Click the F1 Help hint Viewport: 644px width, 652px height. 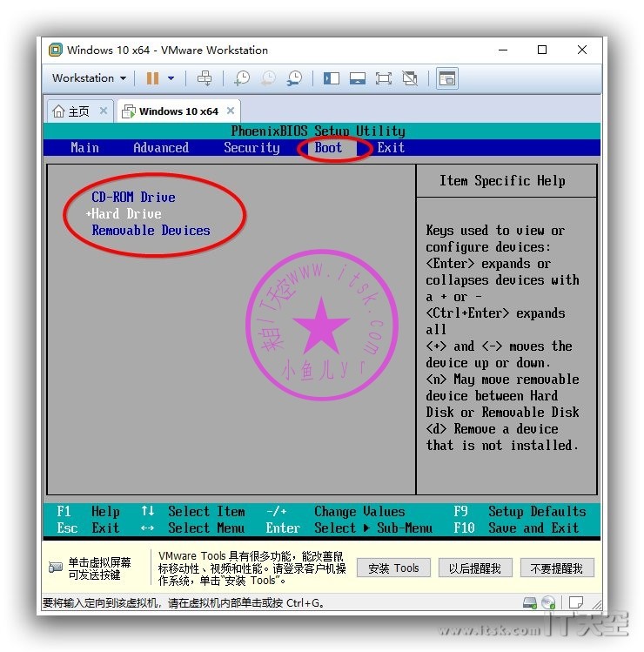pos(88,512)
